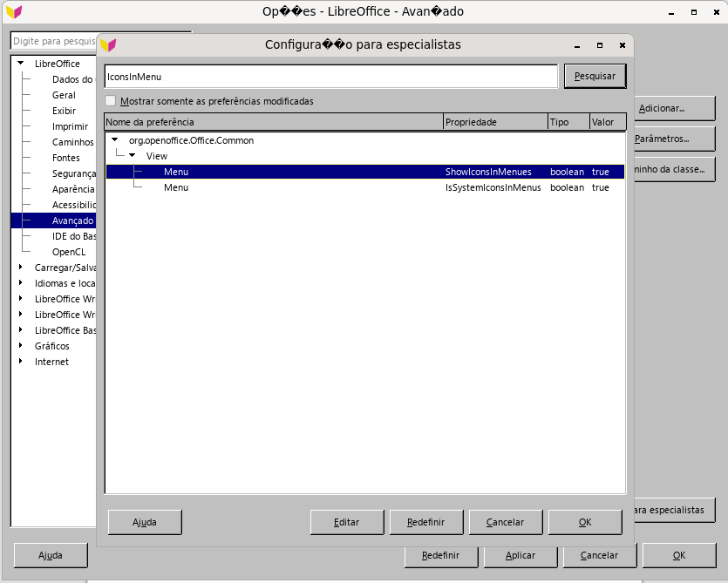Select the View entry in preference tree
The image size is (728, 583).
(x=157, y=156)
